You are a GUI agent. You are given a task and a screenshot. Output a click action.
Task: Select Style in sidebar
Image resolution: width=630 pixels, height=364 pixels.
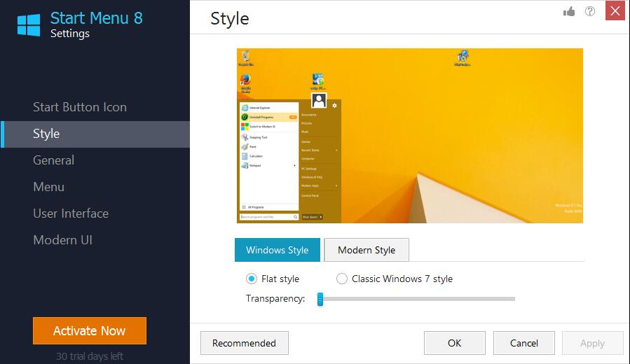(x=95, y=134)
